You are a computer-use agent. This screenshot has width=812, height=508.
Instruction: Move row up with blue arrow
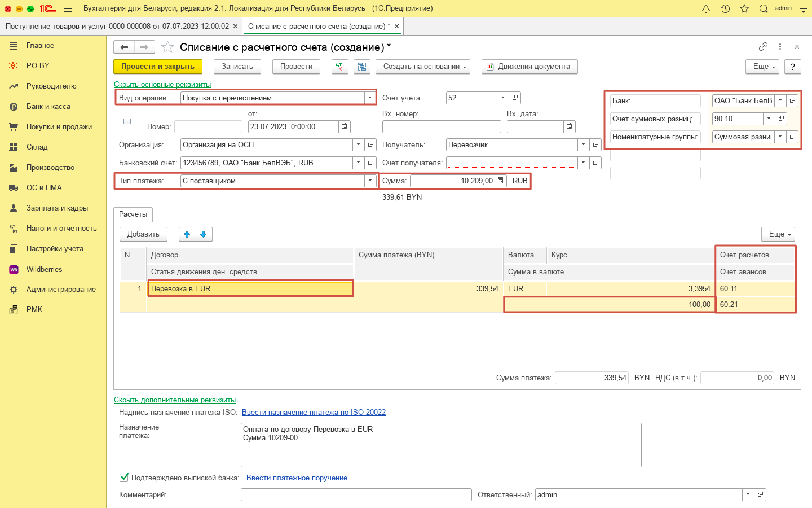(x=187, y=234)
